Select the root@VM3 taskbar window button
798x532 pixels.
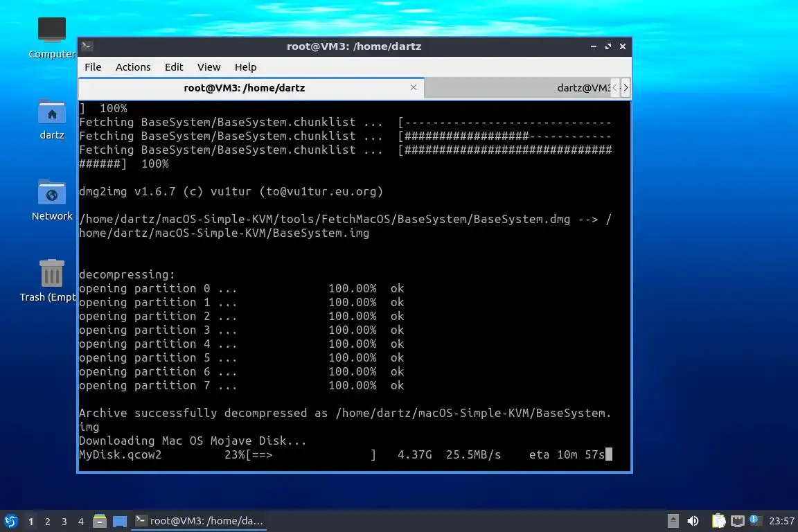click(x=199, y=521)
